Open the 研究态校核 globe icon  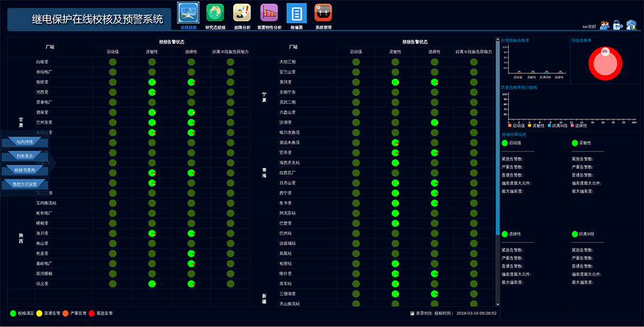click(x=215, y=13)
